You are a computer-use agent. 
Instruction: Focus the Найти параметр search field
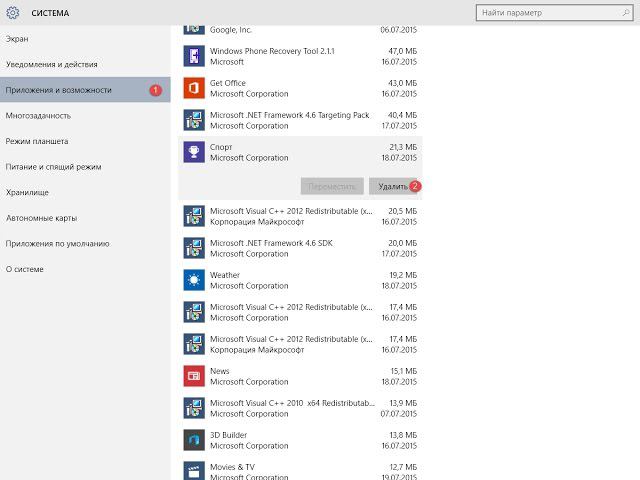(x=554, y=13)
